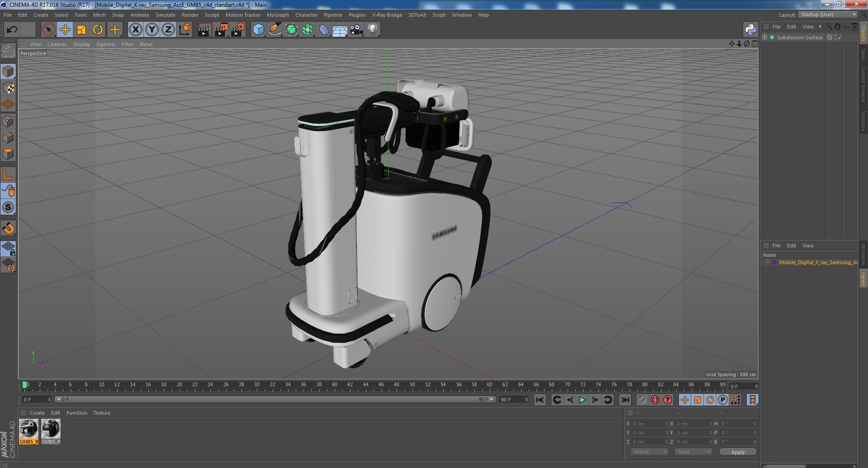
Task: Open Render to Picture Viewer
Action: point(221,30)
